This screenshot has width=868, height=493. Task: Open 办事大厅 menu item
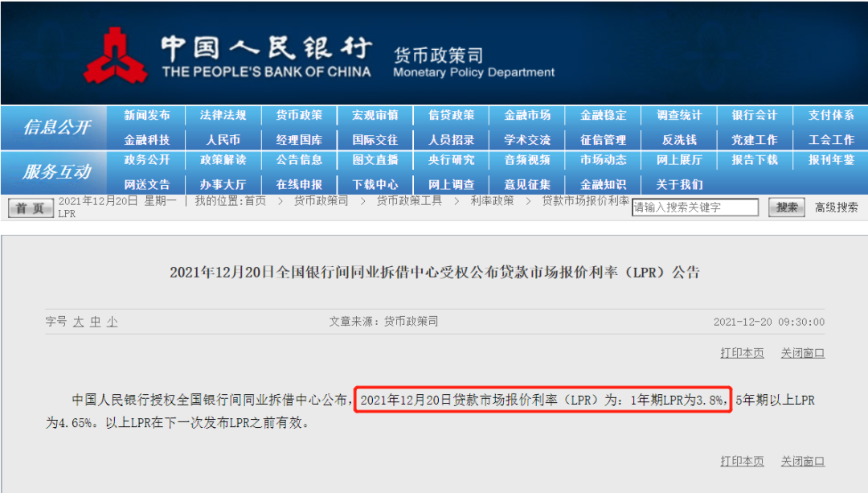pos(223,184)
